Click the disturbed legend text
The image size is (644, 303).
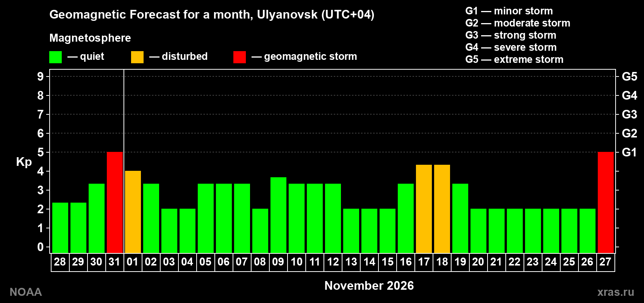185,56
